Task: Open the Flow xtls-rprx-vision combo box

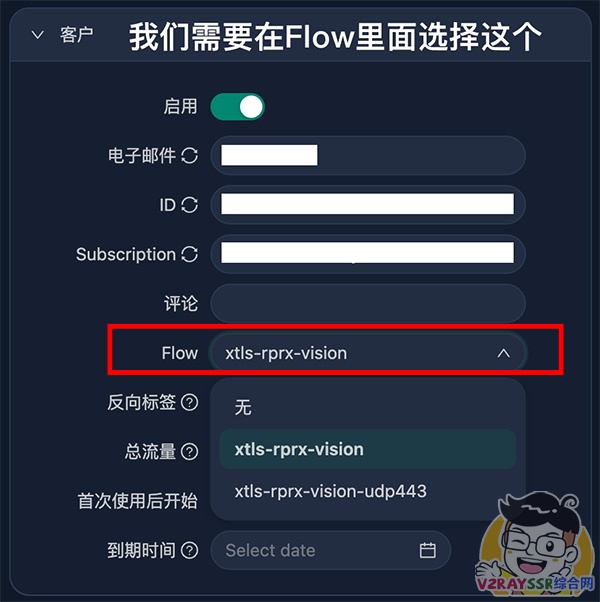Action: click(x=368, y=353)
